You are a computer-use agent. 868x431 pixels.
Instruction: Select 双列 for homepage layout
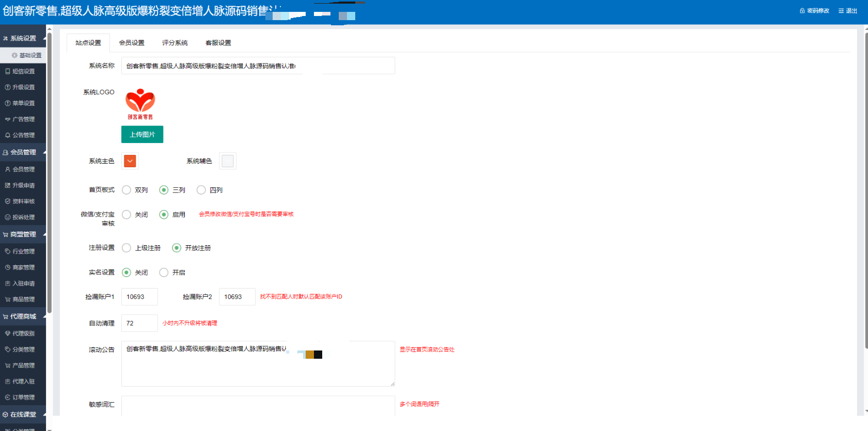point(127,190)
